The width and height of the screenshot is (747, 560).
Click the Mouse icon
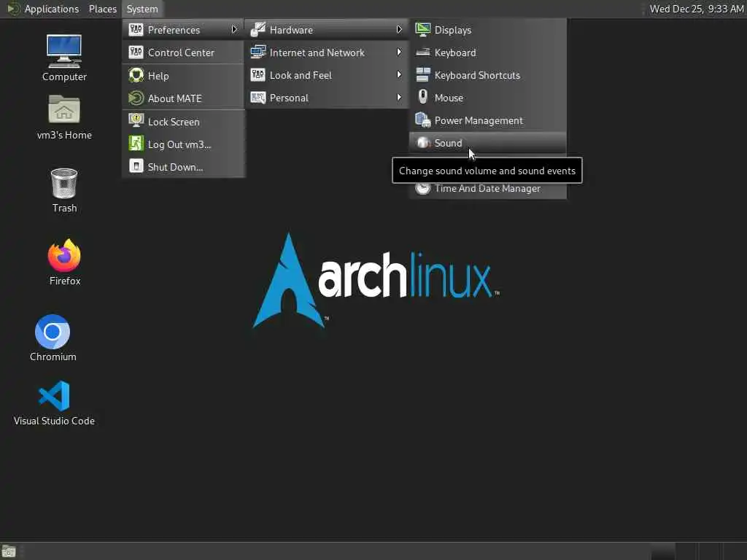(422, 97)
